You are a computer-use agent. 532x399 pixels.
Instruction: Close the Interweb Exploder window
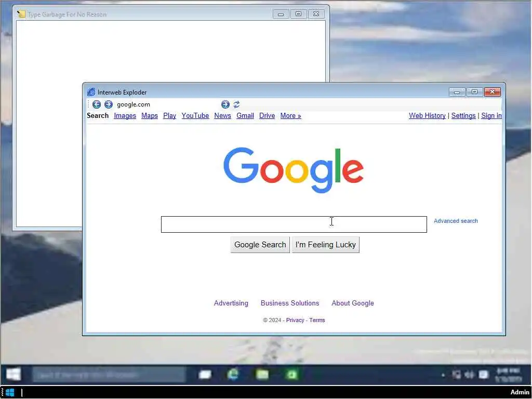click(x=493, y=92)
